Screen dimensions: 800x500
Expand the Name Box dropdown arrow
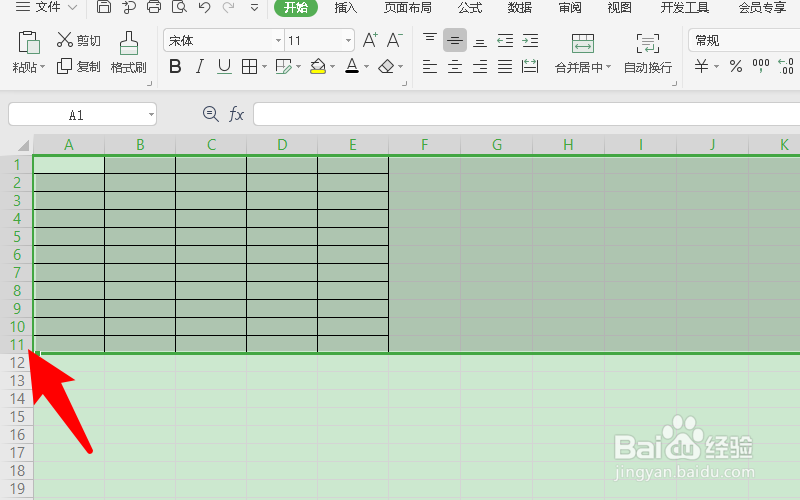click(151, 114)
